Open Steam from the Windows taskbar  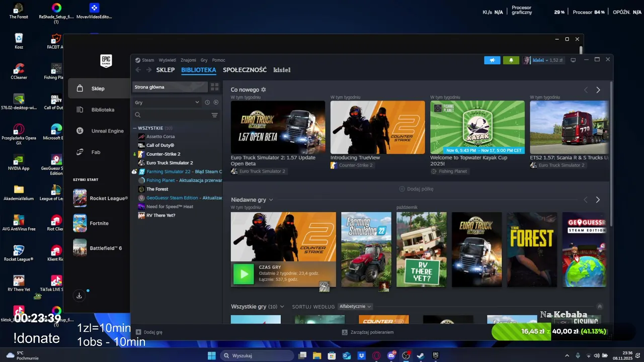coord(420,355)
